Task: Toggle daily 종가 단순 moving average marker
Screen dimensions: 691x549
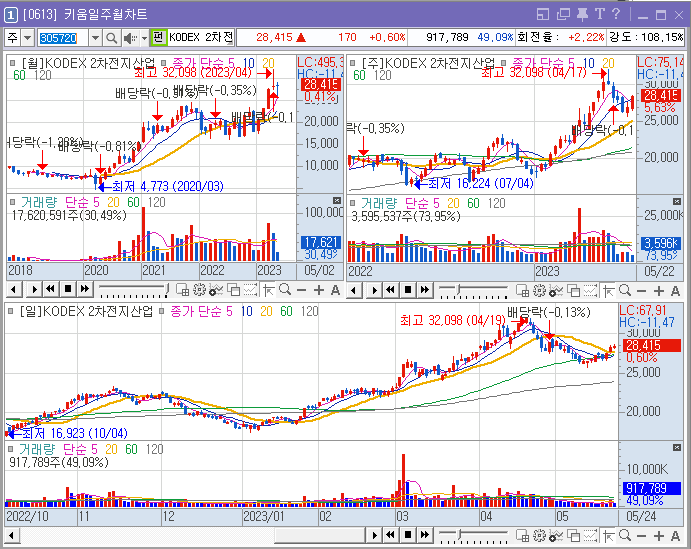Action: (162, 311)
